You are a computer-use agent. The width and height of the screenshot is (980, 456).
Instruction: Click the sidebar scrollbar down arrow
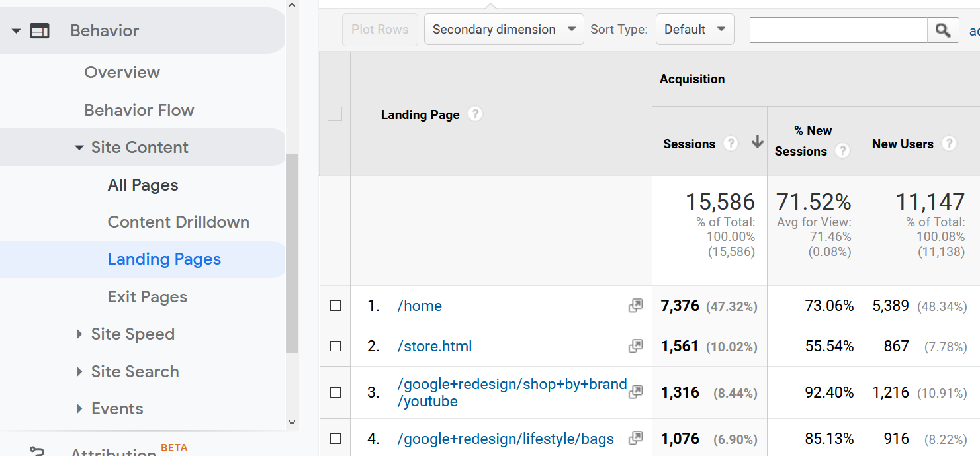tap(292, 422)
